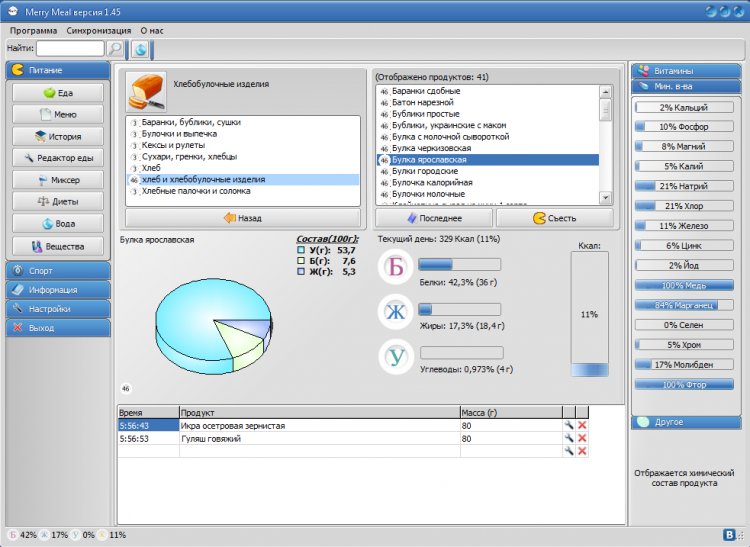Select Батон нарезной product
Image resolution: width=750 pixels, height=547 pixels.
pos(488,102)
